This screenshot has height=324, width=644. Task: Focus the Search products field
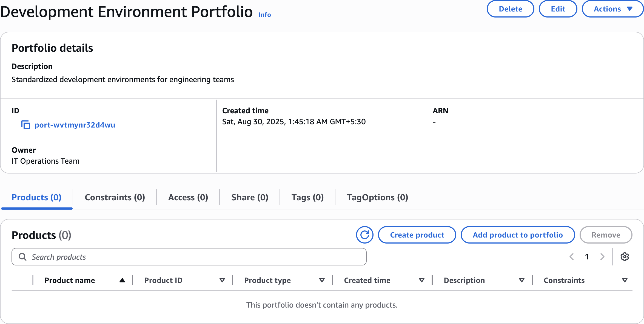pyautogui.click(x=192, y=257)
